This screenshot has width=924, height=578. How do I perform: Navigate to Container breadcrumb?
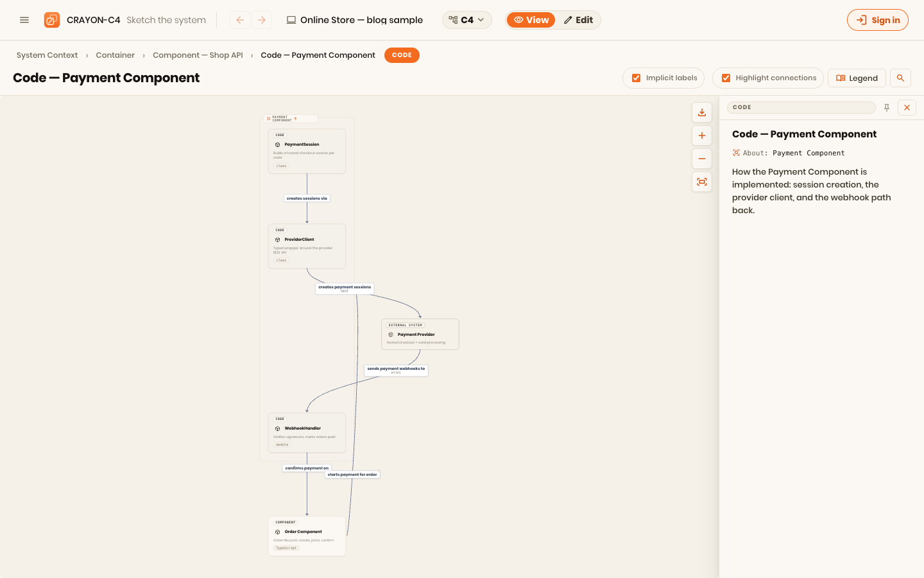[x=116, y=55]
